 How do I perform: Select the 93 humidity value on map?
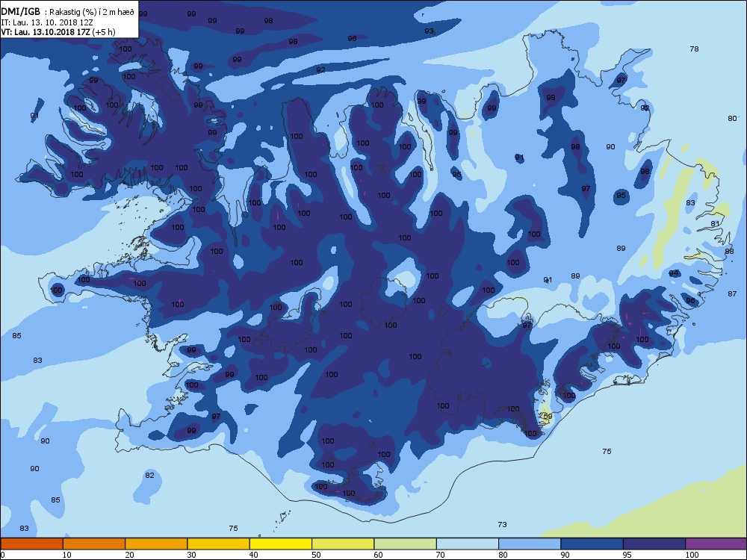point(430,31)
